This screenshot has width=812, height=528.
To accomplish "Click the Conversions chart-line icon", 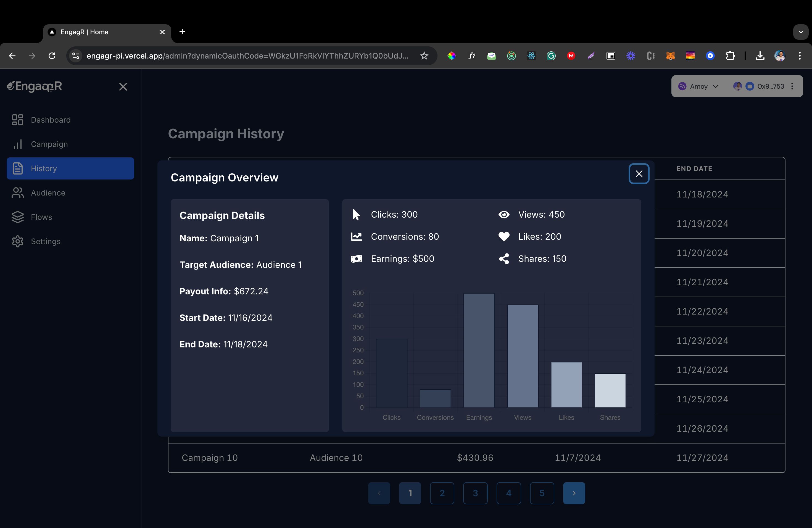I will tap(357, 236).
